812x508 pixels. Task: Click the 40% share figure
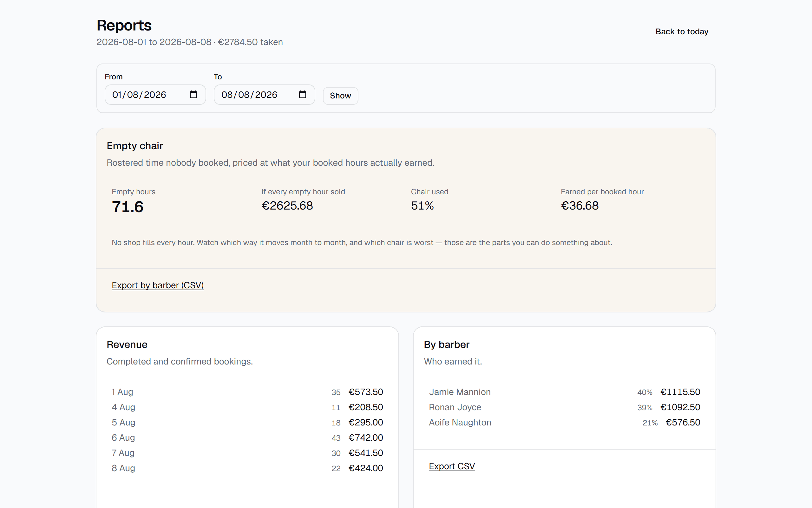click(645, 392)
